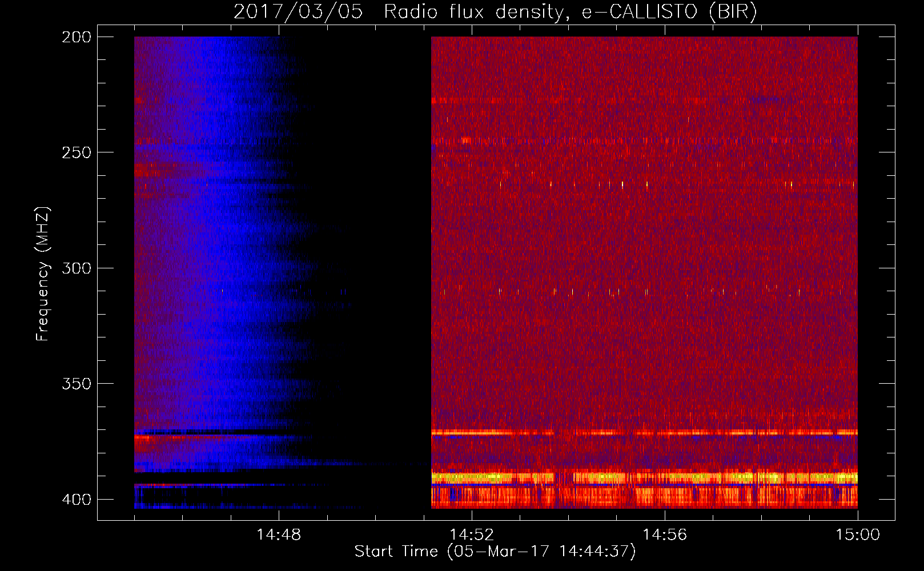Click the 14:56 time tick label
Image resolution: width=924 pixels, height=571 pixels.
(x=665, y=535)
